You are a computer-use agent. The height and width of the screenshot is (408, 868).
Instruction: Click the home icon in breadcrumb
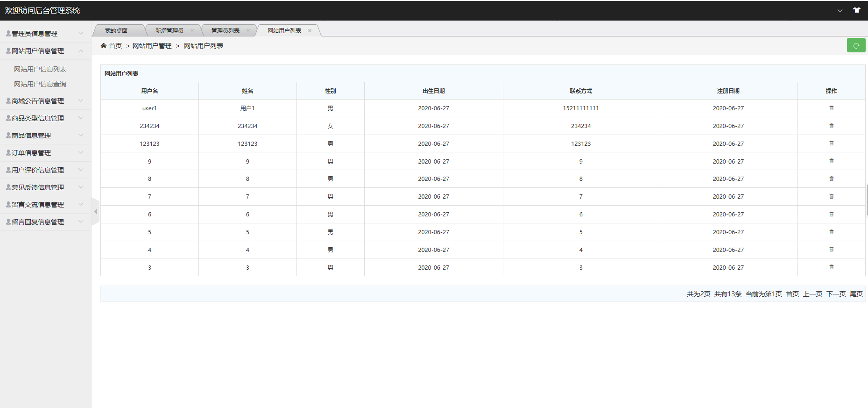point(104,46)
